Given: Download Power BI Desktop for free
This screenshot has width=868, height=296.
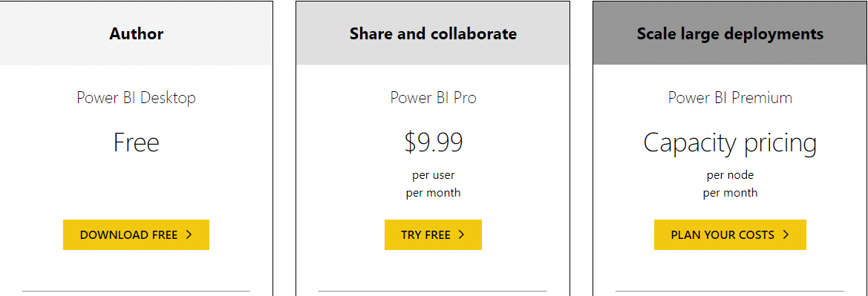Looking at the screenshot, I should (136, 234).
